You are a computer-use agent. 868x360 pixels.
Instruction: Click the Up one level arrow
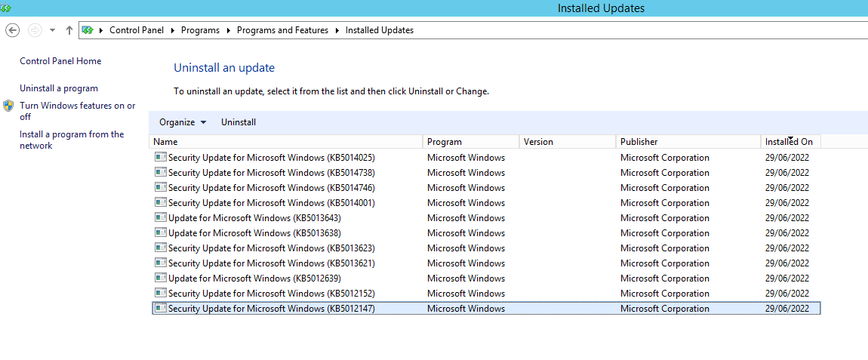click(69, 30)
